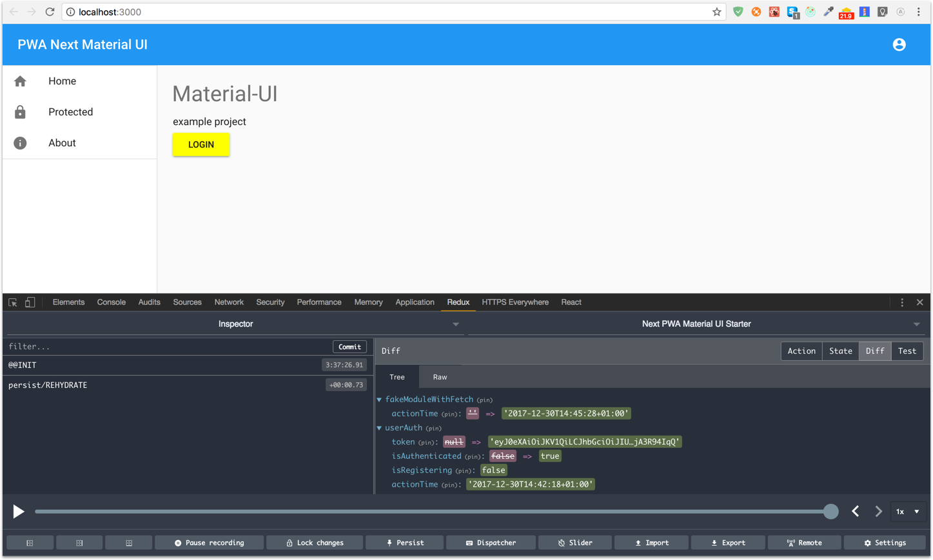
Task: Bookmark page with the star icon
Action: tap(716, 12)
